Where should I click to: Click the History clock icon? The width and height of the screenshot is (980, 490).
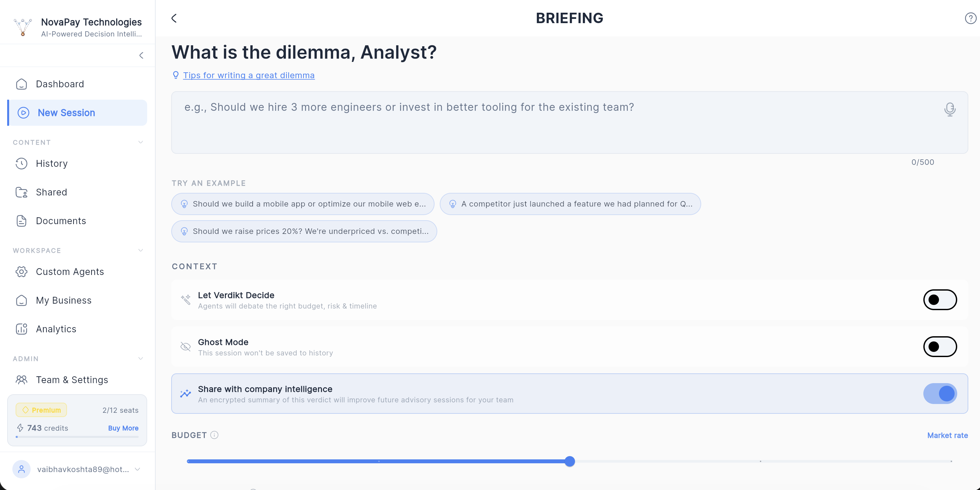pyautogui.click(x=22, y=163)
